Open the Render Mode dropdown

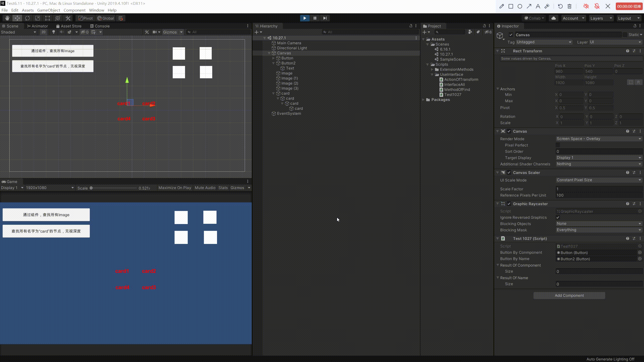click(598, 139)
